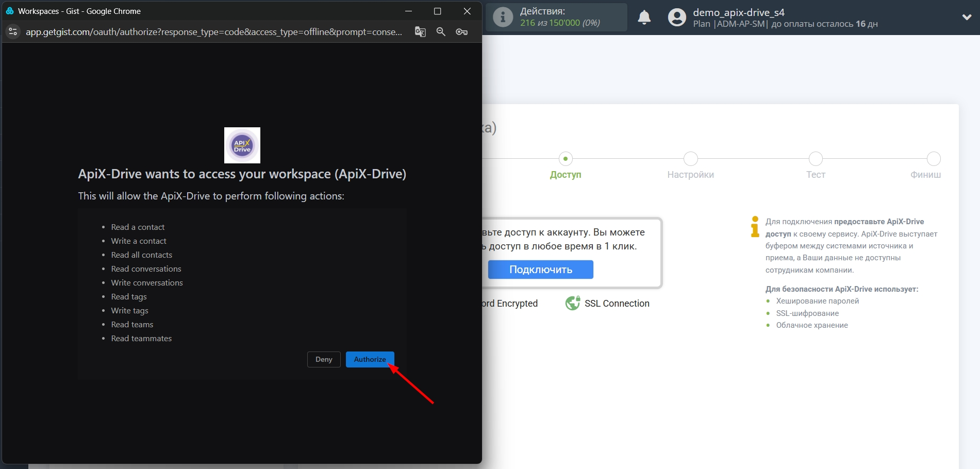Click the info icon beside Действия
The image size is (980, 469).
point(503,18)
